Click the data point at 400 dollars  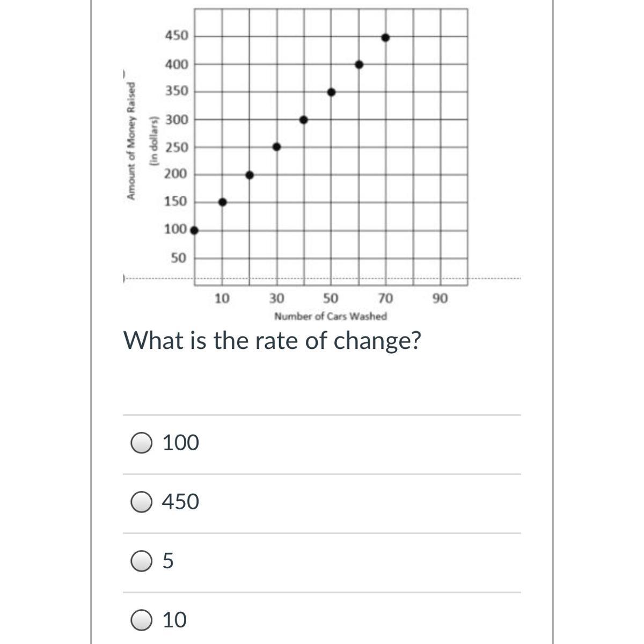359,65
